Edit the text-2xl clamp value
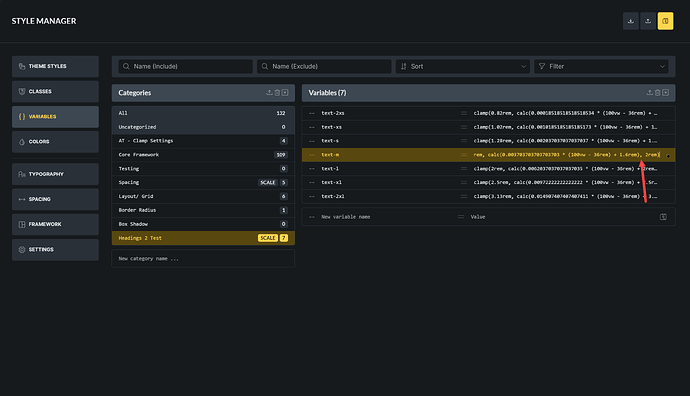This screenshot has width=690, height=396. tap(565, 196)
